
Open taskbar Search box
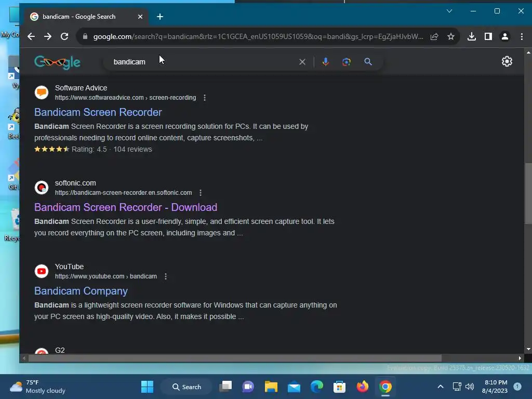click(187, 387)
